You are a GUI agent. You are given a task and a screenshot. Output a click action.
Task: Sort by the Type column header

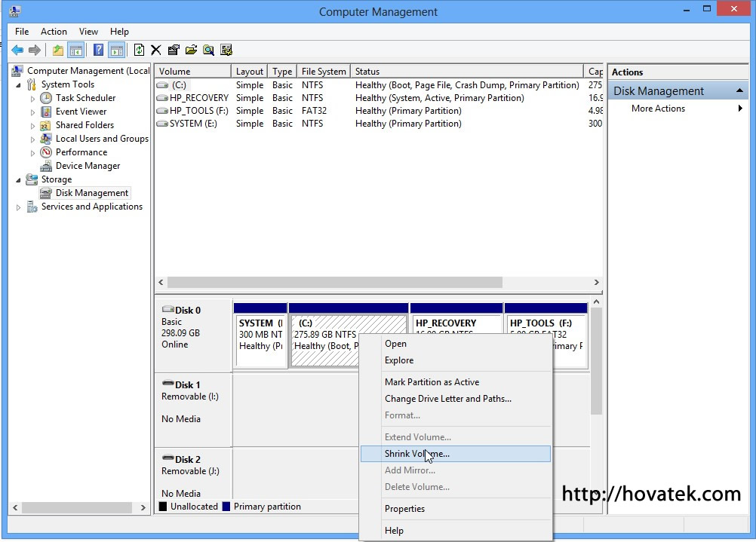(x=282, y=72)
